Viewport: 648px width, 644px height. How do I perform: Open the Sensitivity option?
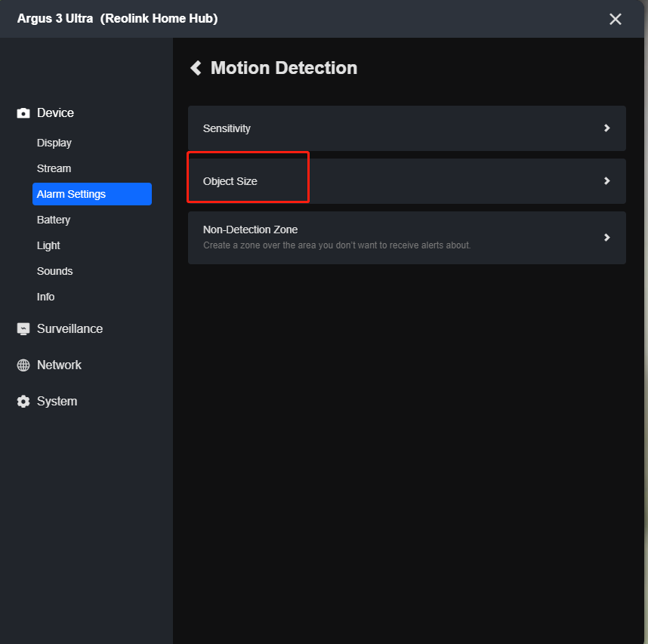(406, 128)
